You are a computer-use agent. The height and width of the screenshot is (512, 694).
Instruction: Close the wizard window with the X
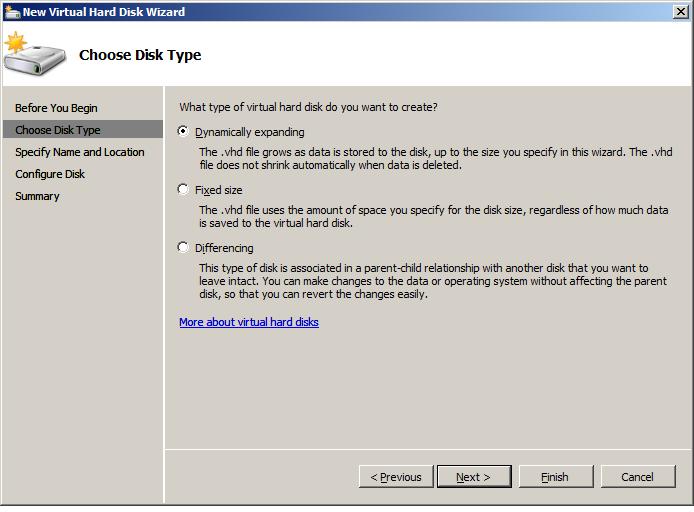tap(680, 11)
